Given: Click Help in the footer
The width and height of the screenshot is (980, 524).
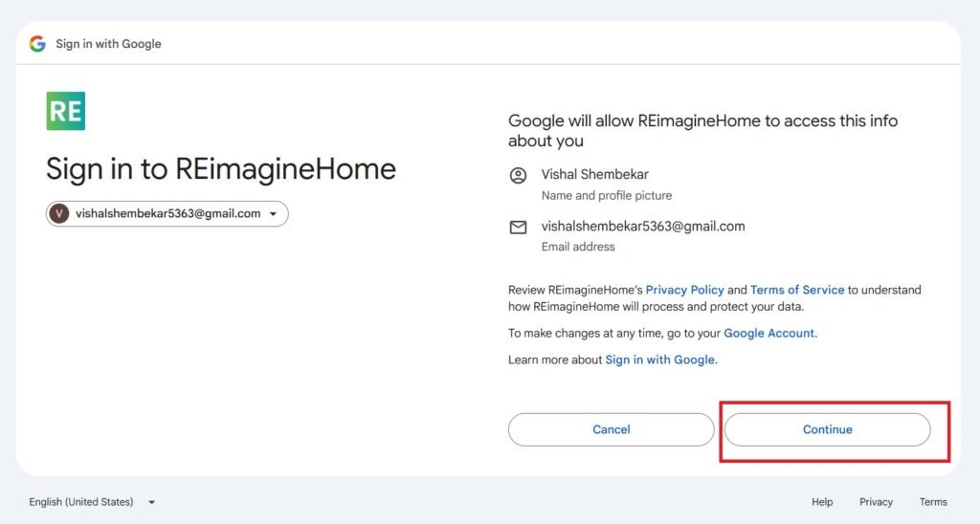Looking at the screenshot, I should click(x=822, y=502).
